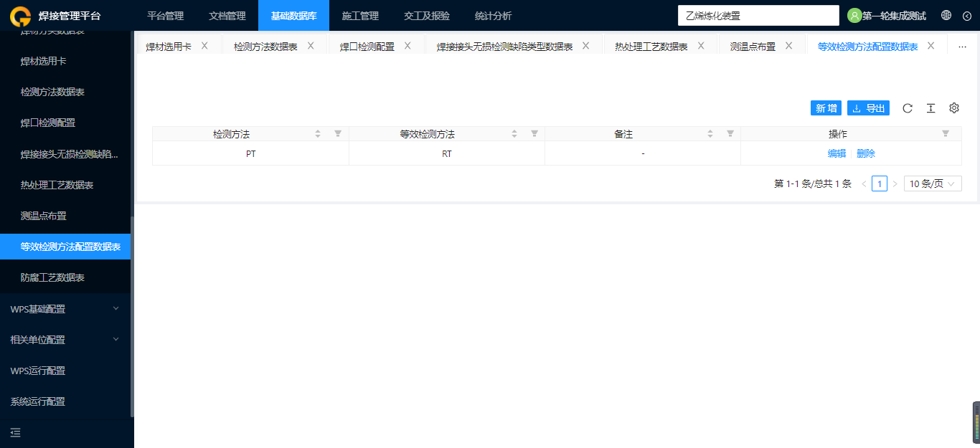The height and width of the screenshot is (448, 980).
Task: Filter the 备注 column
Action: pyautogui.click(x=730, y=134)
